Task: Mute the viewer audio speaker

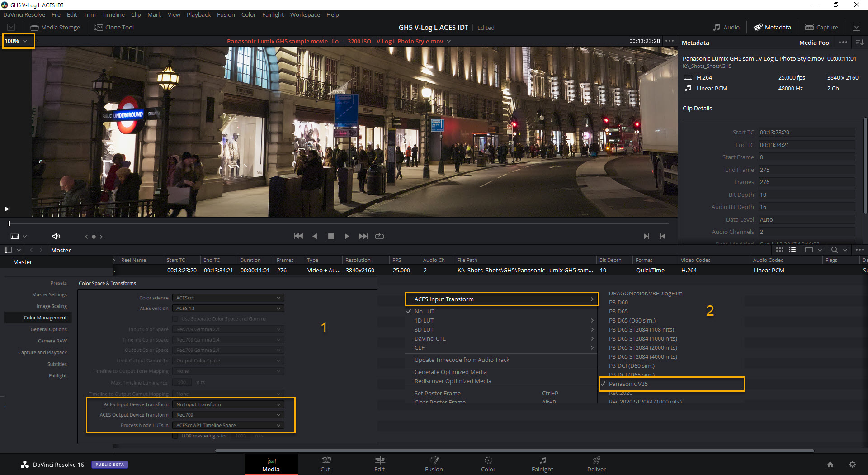Action: [x=56, y=236]
